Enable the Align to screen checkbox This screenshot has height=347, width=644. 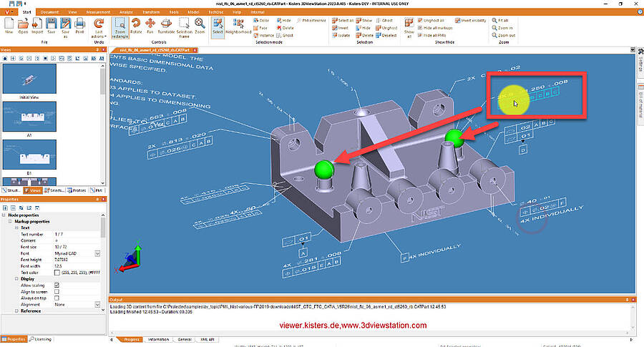coord(57,292)
